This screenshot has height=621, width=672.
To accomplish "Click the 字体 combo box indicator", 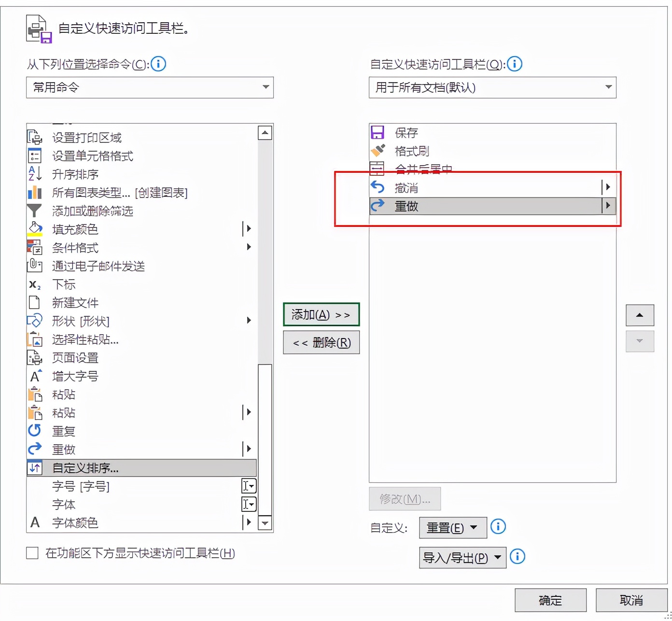I will coord(249,505).
